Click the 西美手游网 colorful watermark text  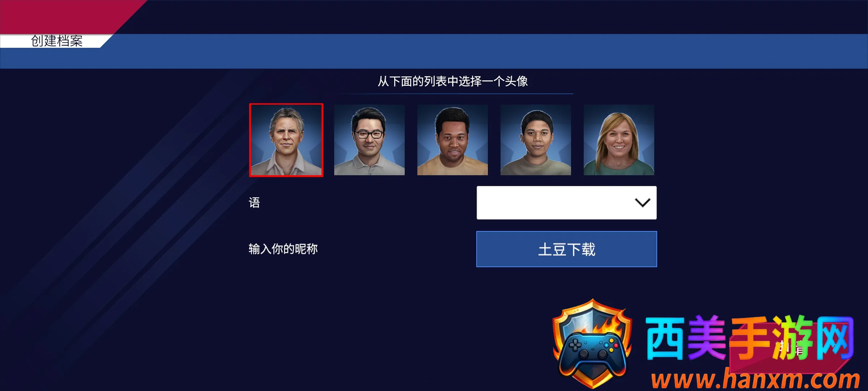(x=750, y=338)
